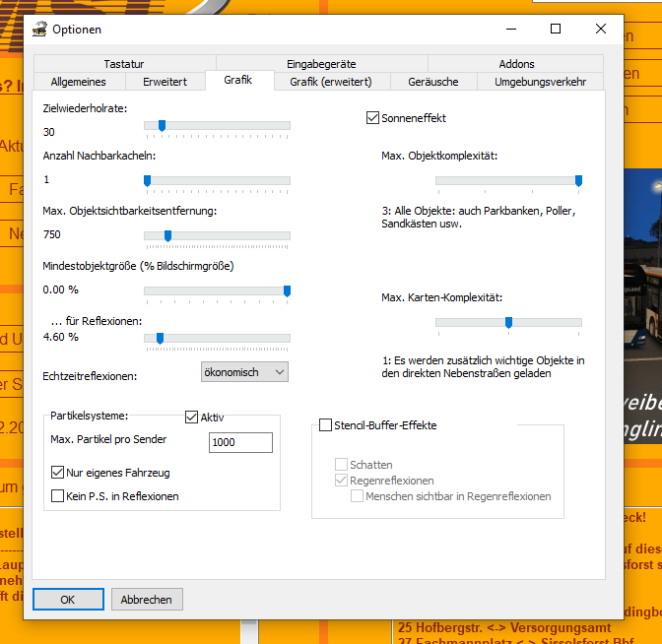The image size is (662, 644).
Task: Enable Stencil-Buffer-Effekte checkbox
Action: [325, 425]
